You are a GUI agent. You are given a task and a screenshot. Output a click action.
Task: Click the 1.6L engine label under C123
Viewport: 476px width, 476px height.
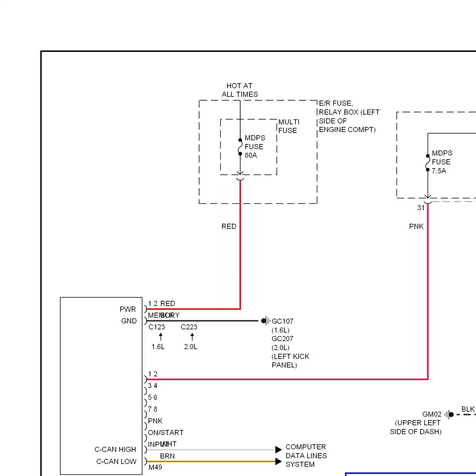click(158, 347)
